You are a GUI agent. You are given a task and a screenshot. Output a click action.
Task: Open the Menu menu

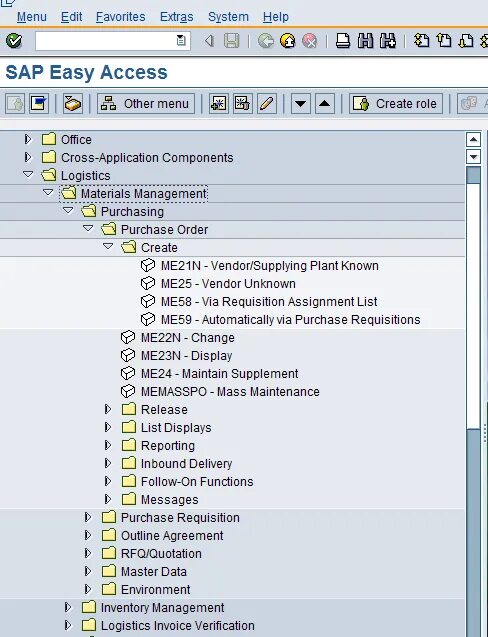32,17
